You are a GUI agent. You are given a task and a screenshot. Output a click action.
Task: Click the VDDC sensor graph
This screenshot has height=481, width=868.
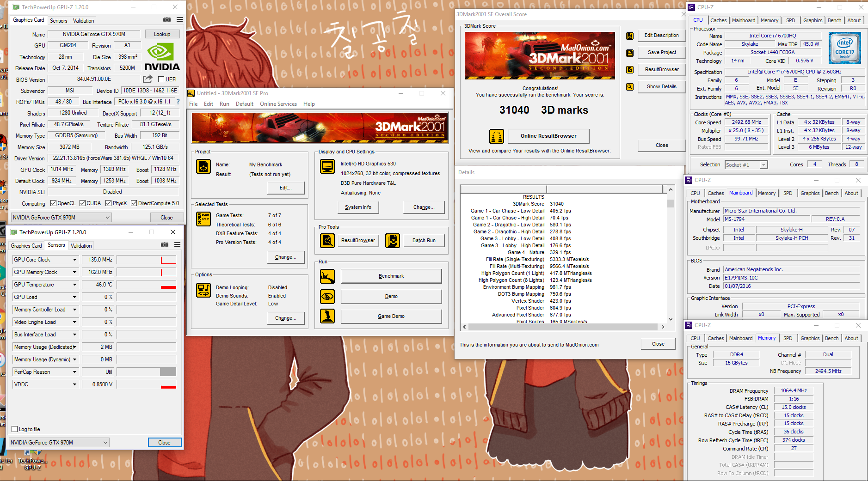(147, 384)
